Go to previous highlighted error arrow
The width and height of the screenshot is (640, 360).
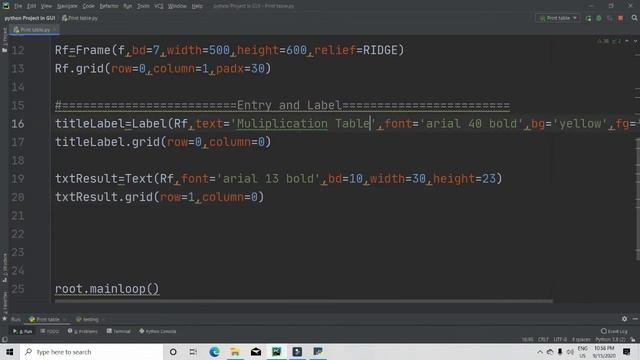pos(627,41)
